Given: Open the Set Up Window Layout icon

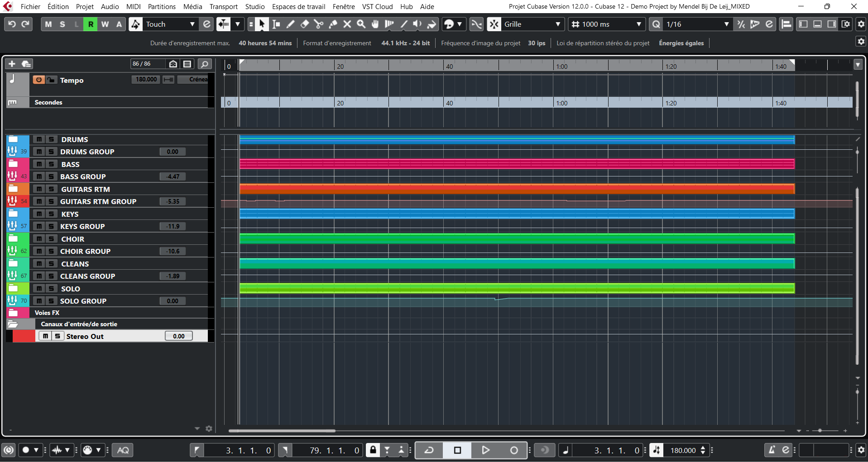Looking at the screenshot, I should [x=846, y=24].
